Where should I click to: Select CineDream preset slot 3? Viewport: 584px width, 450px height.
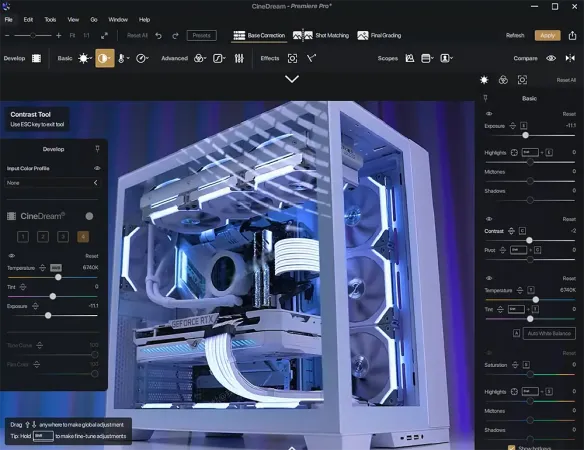63,237
